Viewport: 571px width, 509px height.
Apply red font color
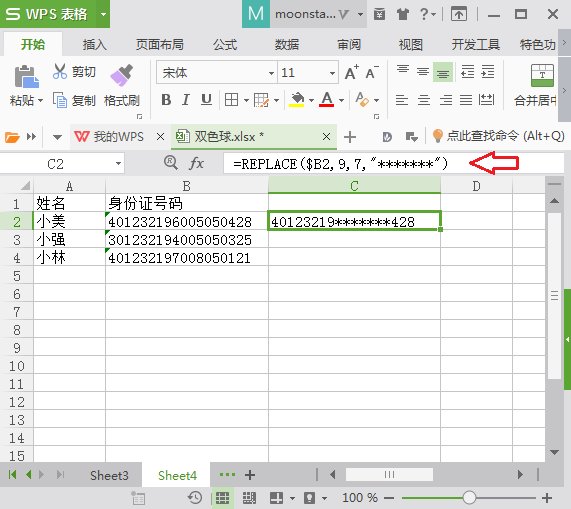coord(327,99)
